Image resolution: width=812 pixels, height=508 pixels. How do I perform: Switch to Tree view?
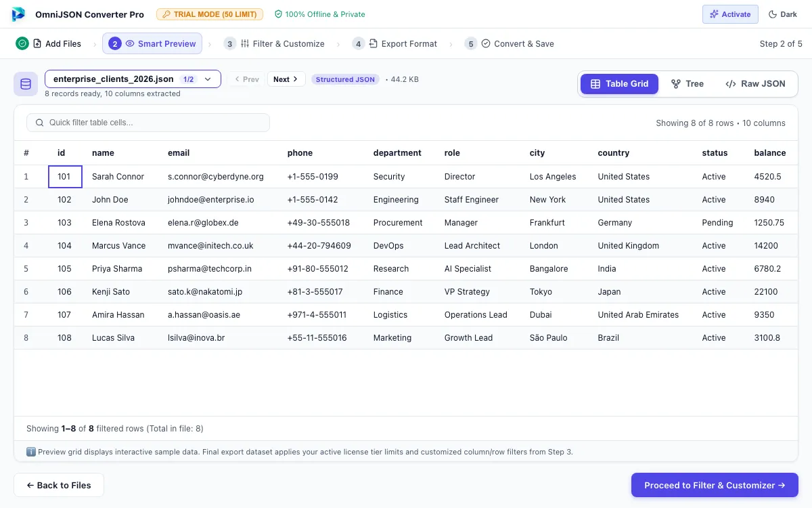click(687, 84)
